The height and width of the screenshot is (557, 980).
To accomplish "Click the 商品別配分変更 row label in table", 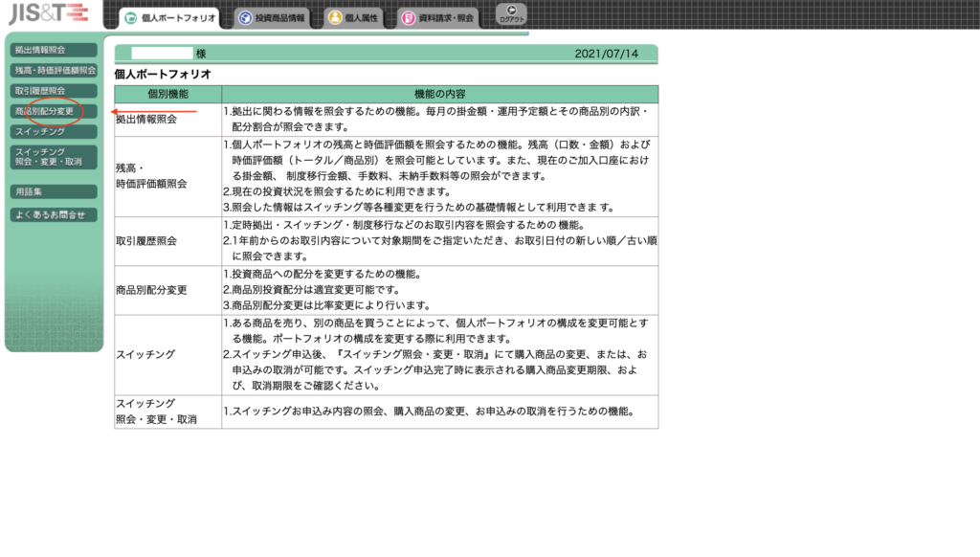I will pyautogui.click(x=151, y=290).
